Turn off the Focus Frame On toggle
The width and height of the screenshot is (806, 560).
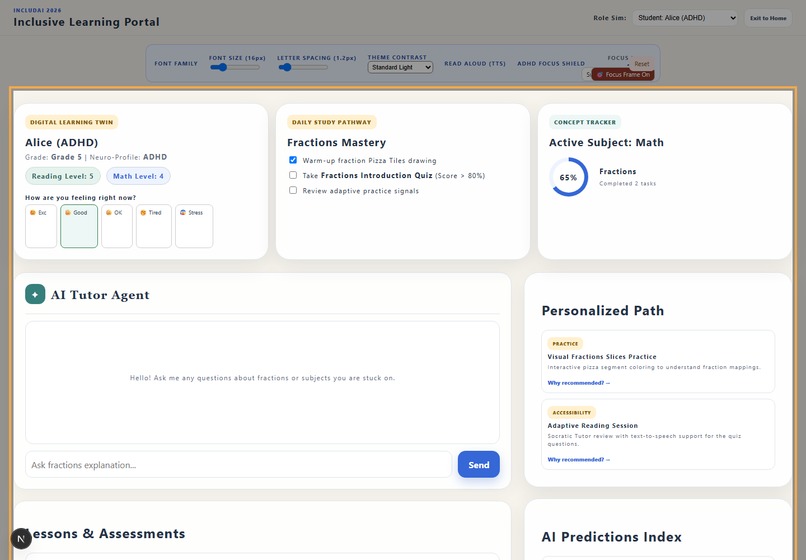[622, 75]
